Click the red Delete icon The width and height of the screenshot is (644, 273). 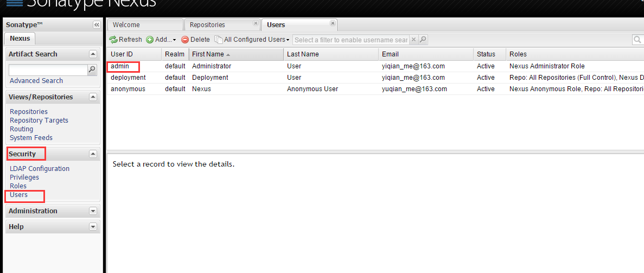[x=185, y=40]
